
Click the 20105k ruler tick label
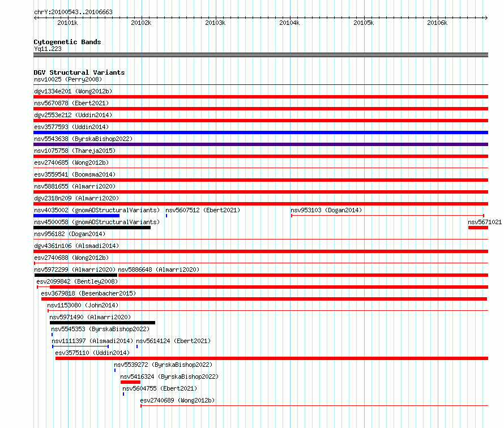pos(364,23)
